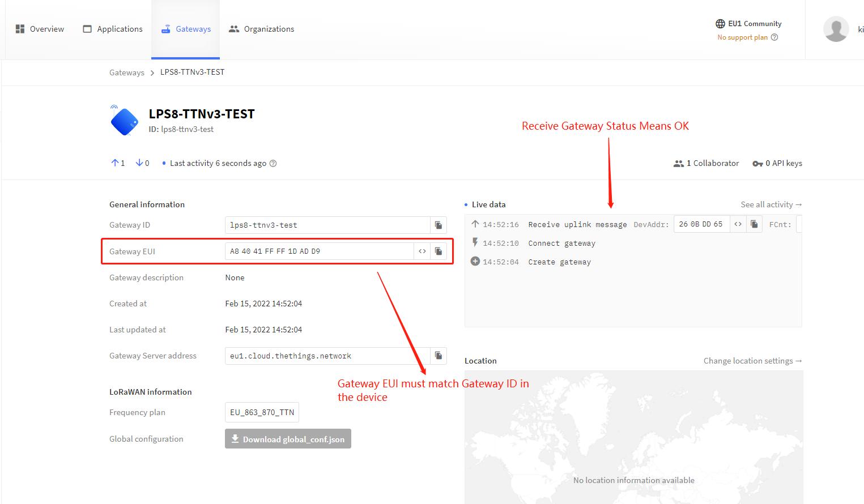
Task: Click the help icon next to No support plan
Action: click(x=774, y=37)
